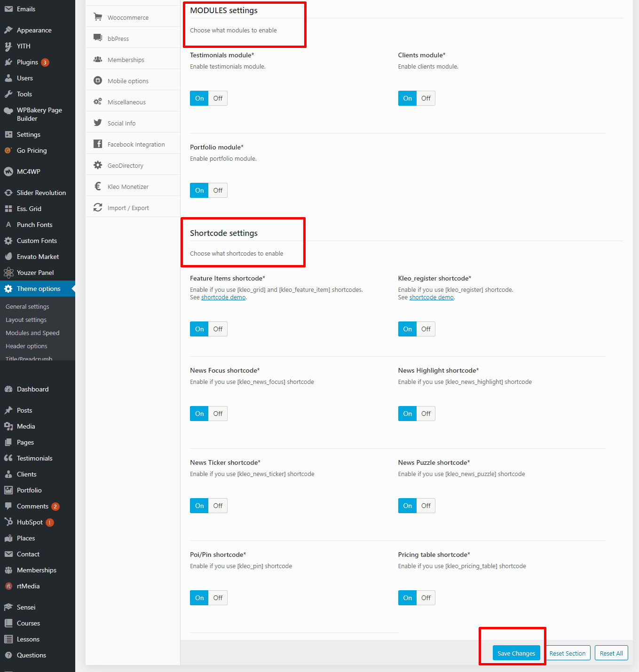This screenshot has width=639, height=672.
Task: Click the HubSpot sprocket icon
Action: pos(8,522)
